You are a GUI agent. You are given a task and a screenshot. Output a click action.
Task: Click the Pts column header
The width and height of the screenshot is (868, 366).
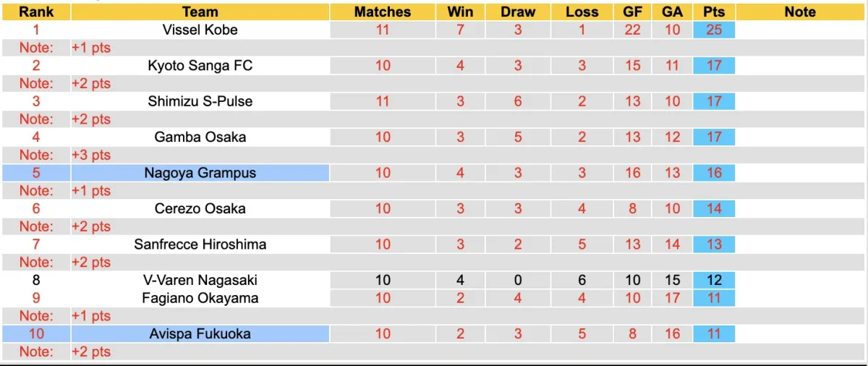[714, 12]
